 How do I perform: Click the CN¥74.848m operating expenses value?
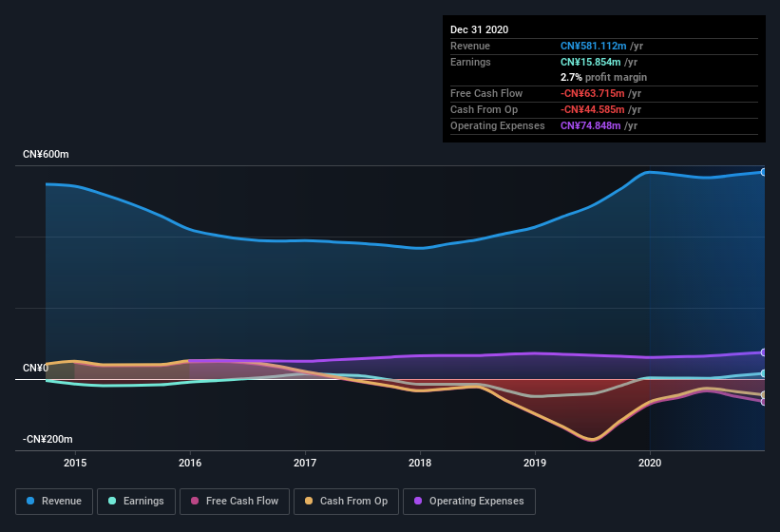591,125
